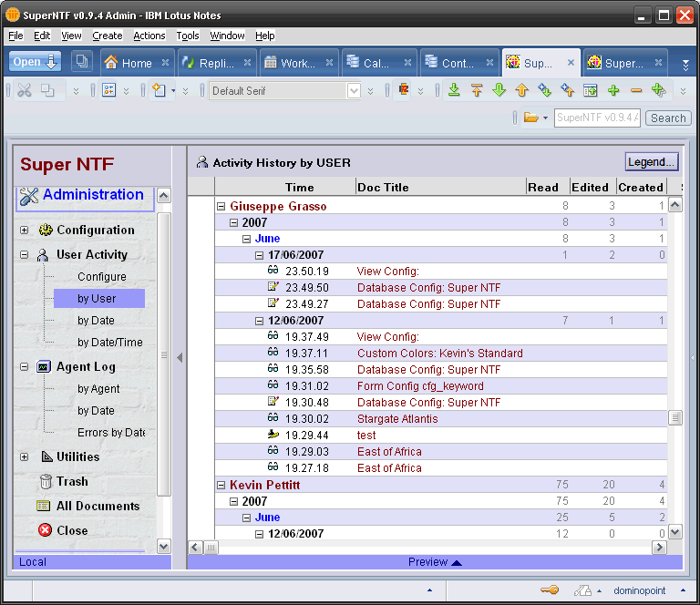Click the search text input field
Image resolution: width=700 pixels, height=605 pixels.
(597, 118)
